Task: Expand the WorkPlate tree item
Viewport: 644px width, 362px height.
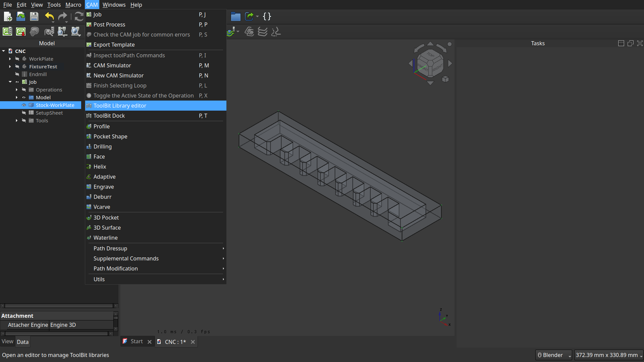Action: (x=10, y=59)
